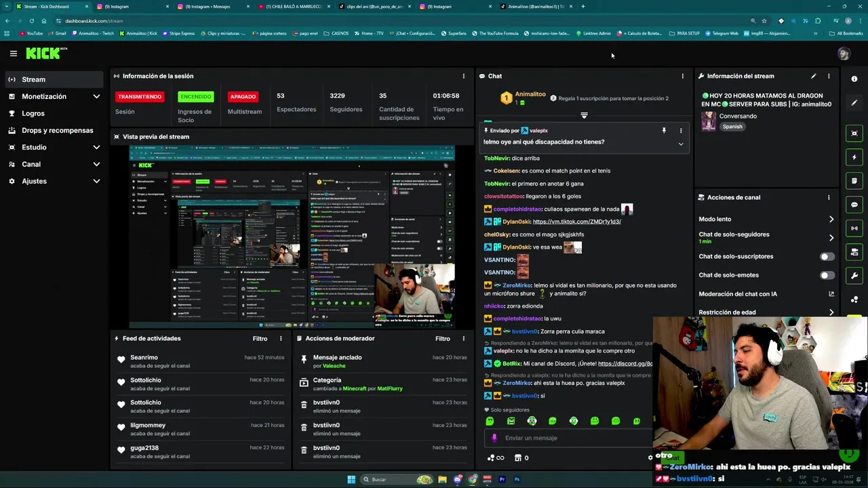Image resolution: width=868 pixels, height=488 pixels.
Task: Open Chat de solo-seguidores settings arrow
Action: coord(831,238)
